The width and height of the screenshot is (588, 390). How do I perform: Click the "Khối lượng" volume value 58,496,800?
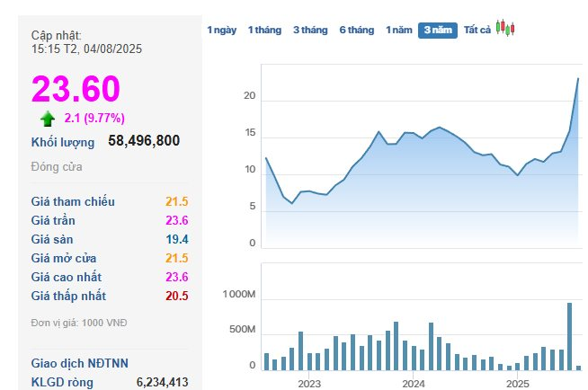(144, 141)
